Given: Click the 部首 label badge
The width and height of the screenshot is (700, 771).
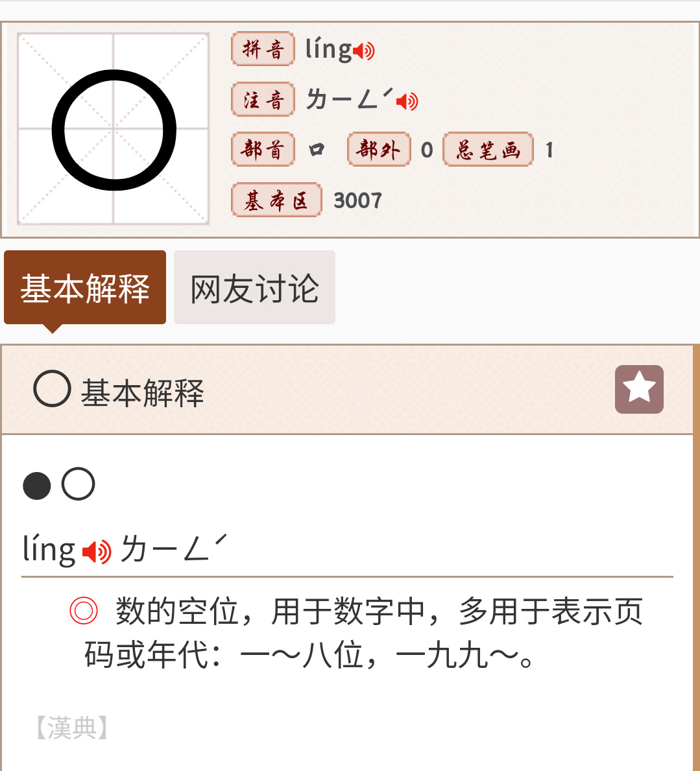Looking at the screenshot, I should [x=263, y=150].
